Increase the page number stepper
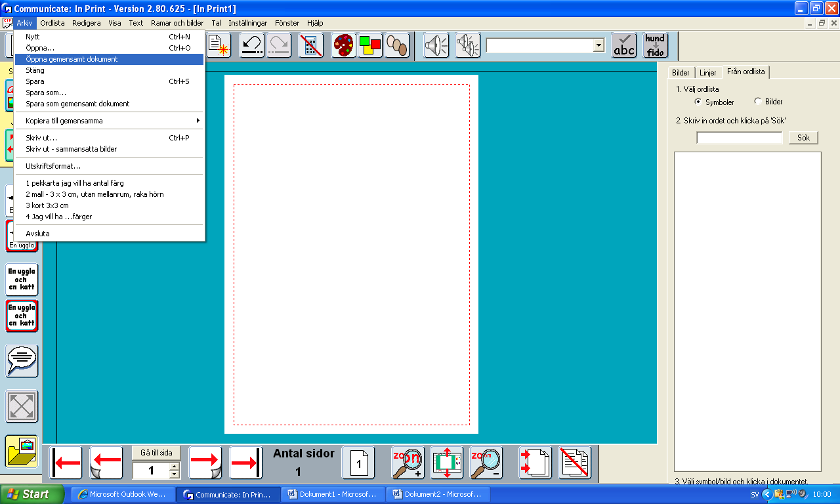The image size is (840, 504). pyautogui.click(x=174, y=467)
